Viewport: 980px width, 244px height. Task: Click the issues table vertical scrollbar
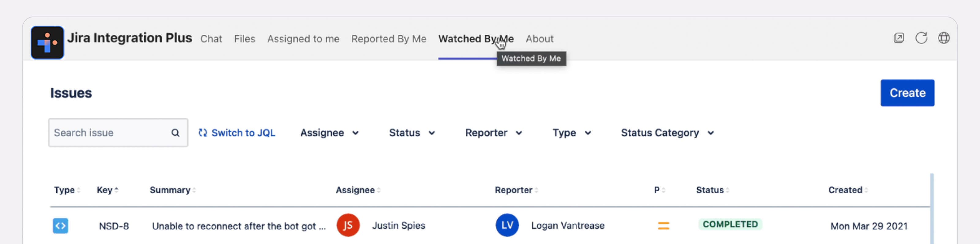(x=932, y=209)
